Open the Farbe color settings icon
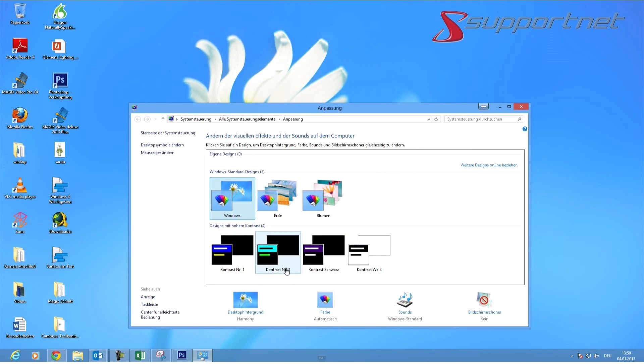Image resolution: width=644 pixels, height=364 pixels. tap(325, 300)
